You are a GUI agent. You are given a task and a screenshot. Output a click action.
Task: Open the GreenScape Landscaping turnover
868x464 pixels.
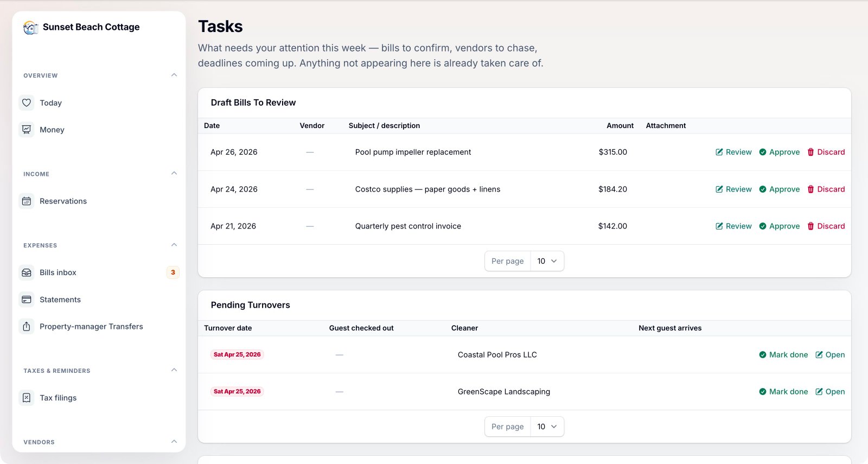coord(830,392)
